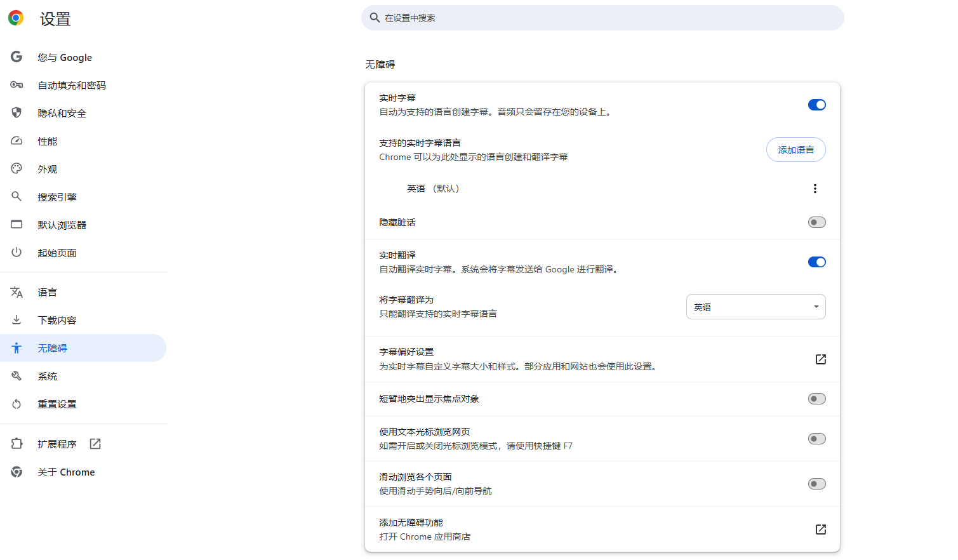Screen dimensions: 958x560
Task: Select 无障碍 in sidebar
Action: (x=83, y=348)
